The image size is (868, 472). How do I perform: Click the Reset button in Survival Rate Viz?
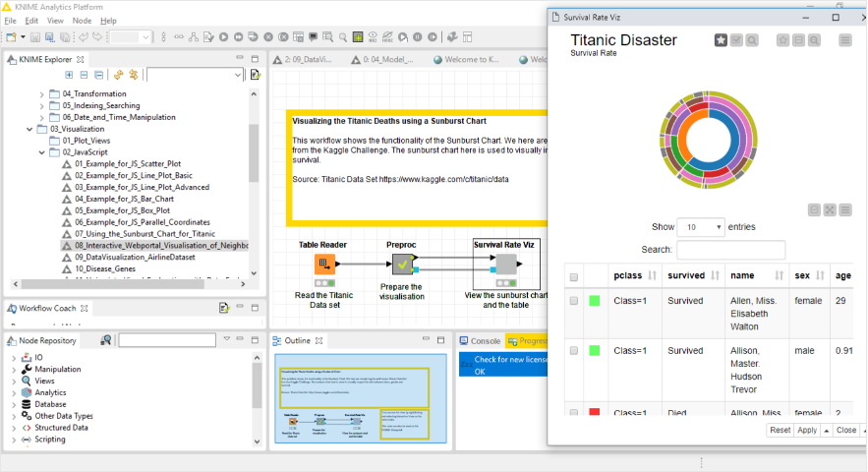pyautogui.click(x=780, y=430)
